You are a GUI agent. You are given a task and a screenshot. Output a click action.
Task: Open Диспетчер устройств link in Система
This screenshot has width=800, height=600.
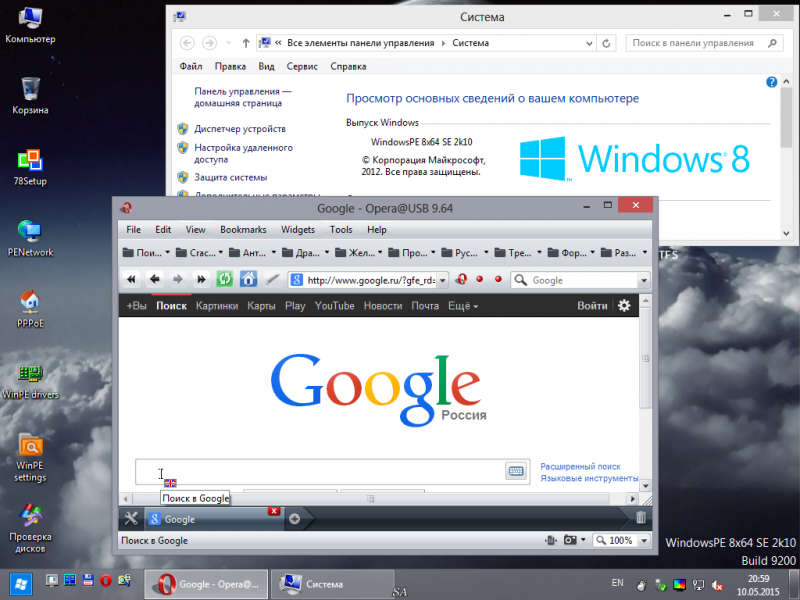[x=240, y=129]
